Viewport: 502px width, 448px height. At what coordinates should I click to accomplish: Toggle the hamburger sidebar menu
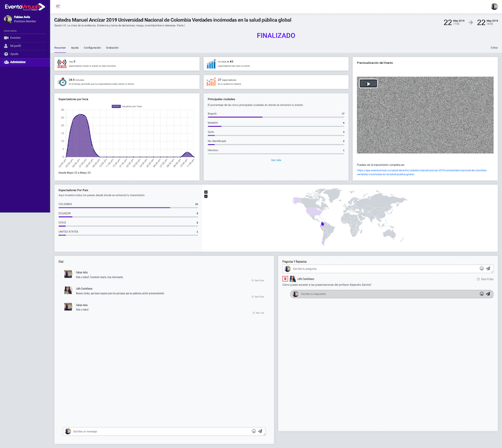click(x=58, y=6)
